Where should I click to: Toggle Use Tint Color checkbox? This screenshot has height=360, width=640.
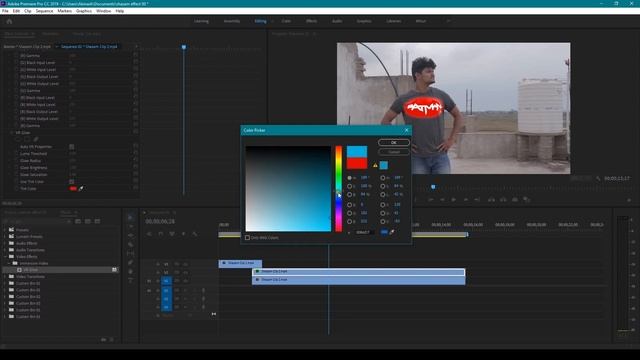click(71, 181)
